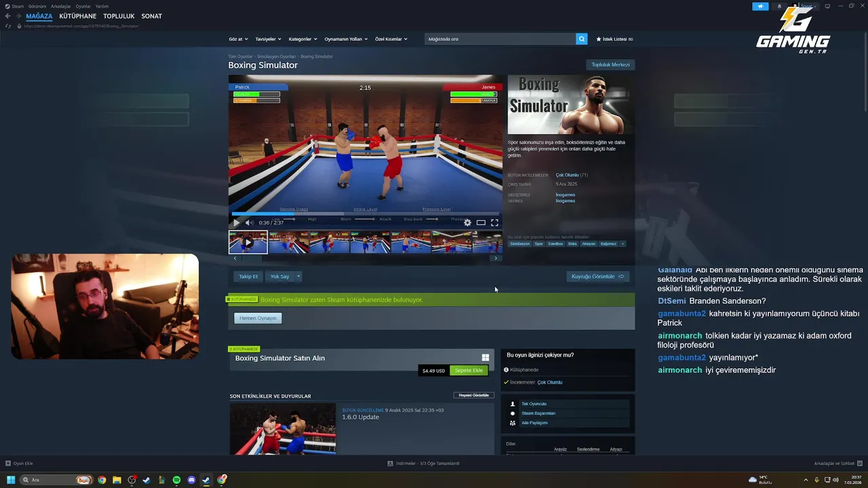Move the thumbnail strip left with arrow

(235, 258)
